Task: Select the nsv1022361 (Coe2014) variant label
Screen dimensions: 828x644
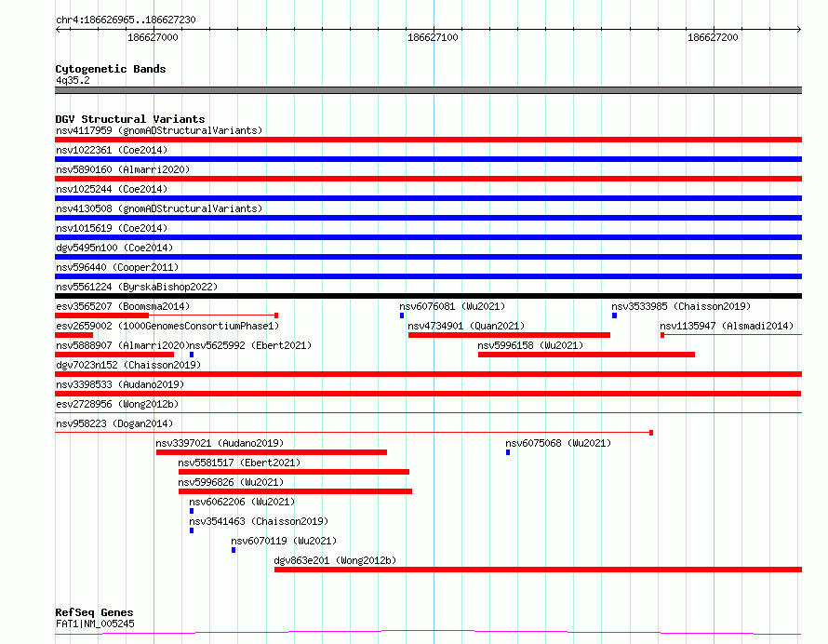Action: coord(112,150)
